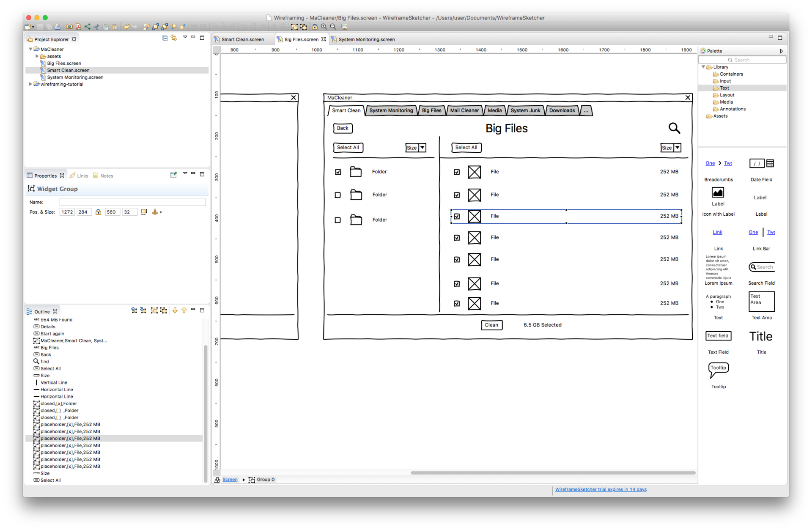812x530 pixels.
Task: Click the print icon in toolbar
Action: (x=58, y=27)
